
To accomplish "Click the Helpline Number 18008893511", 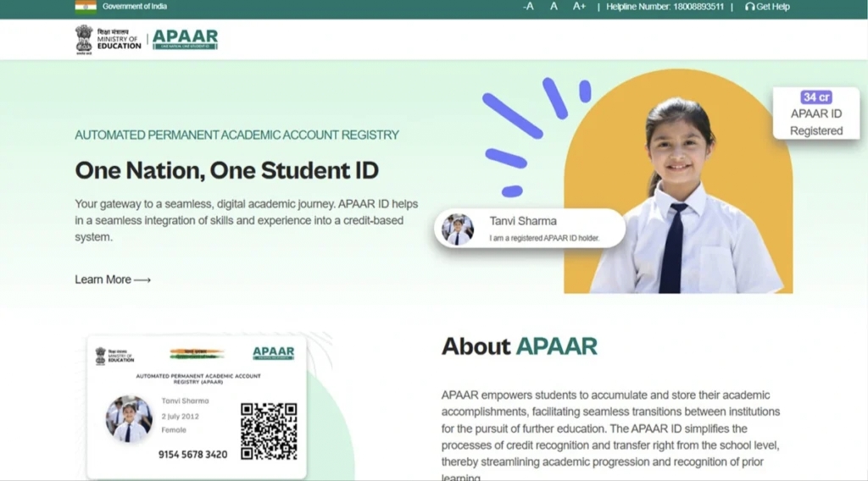I will coord(665,7).
